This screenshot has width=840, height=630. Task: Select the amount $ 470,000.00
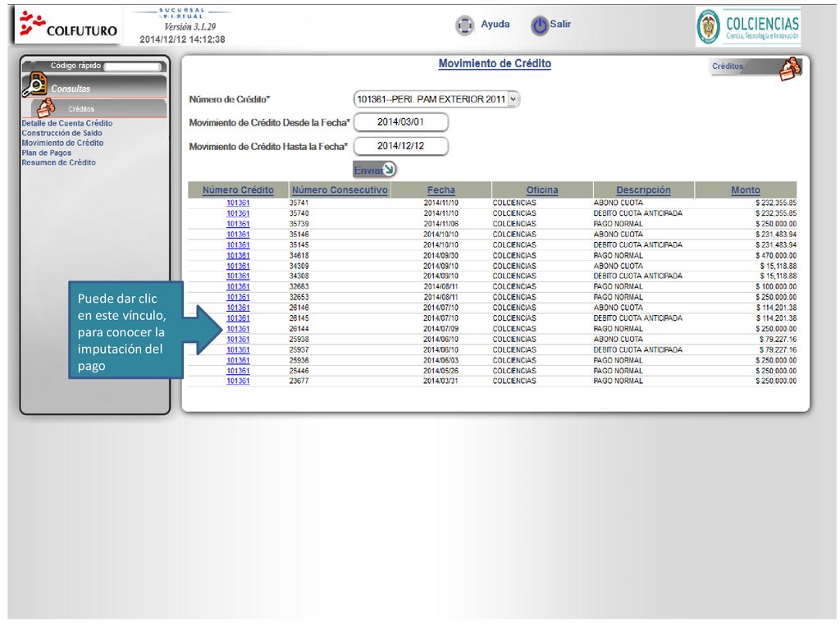[776, 256]
